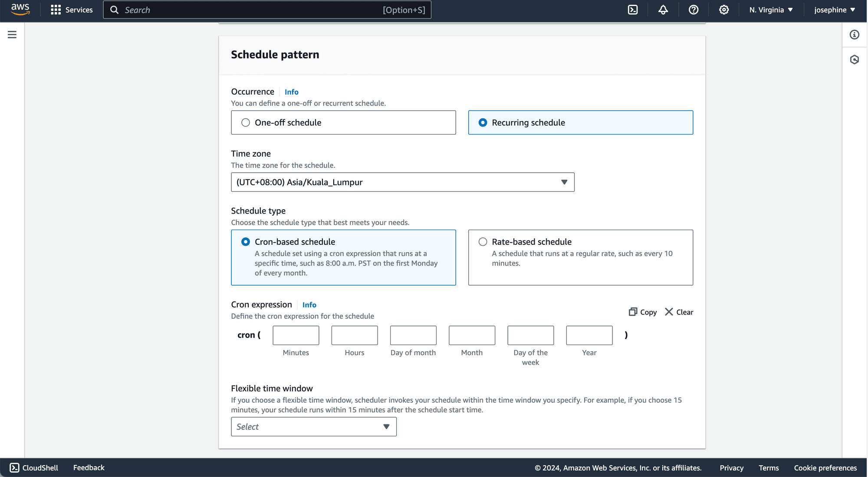The image size is (868, 477).
Task: Open the help question mark icon
Action: point(694,10)
